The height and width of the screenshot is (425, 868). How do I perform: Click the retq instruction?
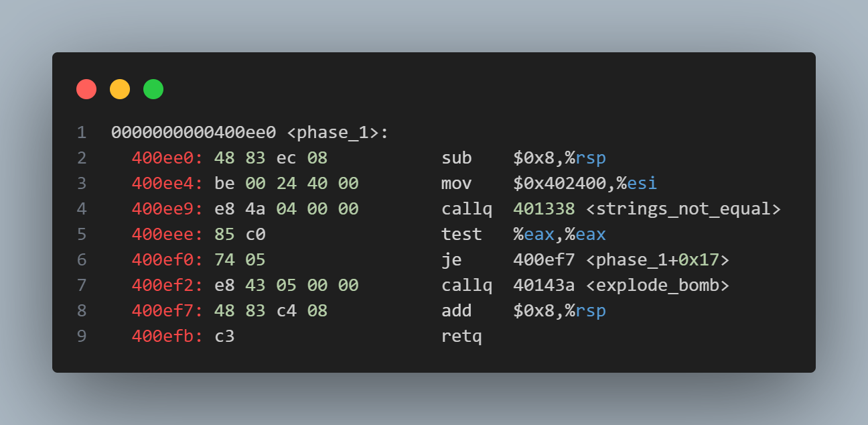[x=461, y=337]
